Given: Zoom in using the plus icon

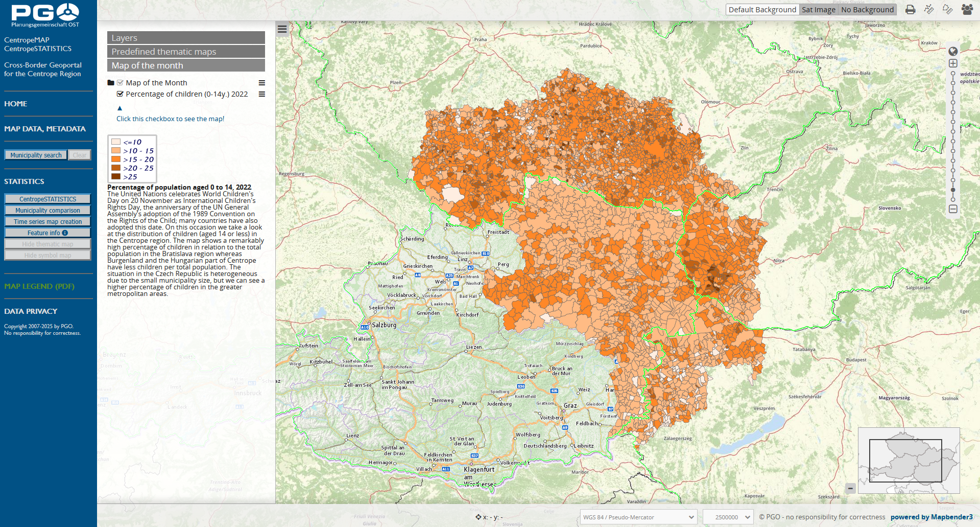Looking at the screenshot, I should [x=953, y=63].
